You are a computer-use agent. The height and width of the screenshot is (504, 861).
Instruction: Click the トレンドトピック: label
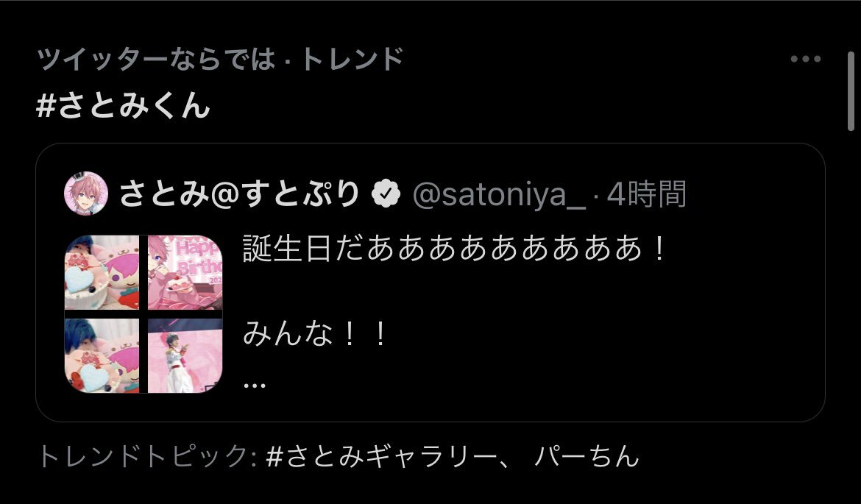(x=147, y=455)
